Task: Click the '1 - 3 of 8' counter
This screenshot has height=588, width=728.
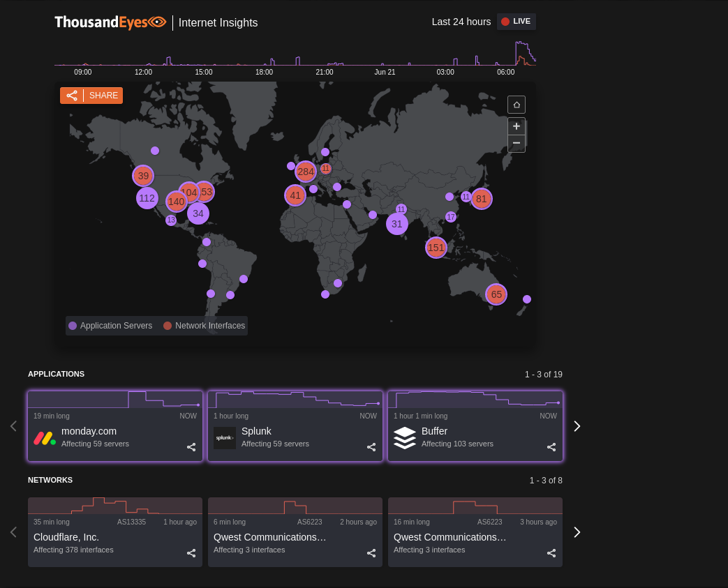Action: point(546,481)
